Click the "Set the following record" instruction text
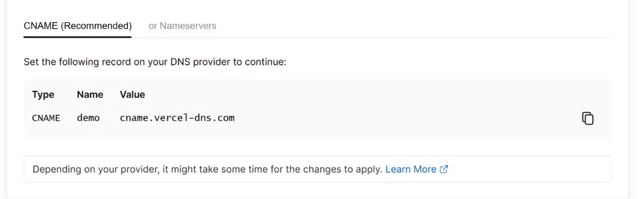 coord(155,62)
